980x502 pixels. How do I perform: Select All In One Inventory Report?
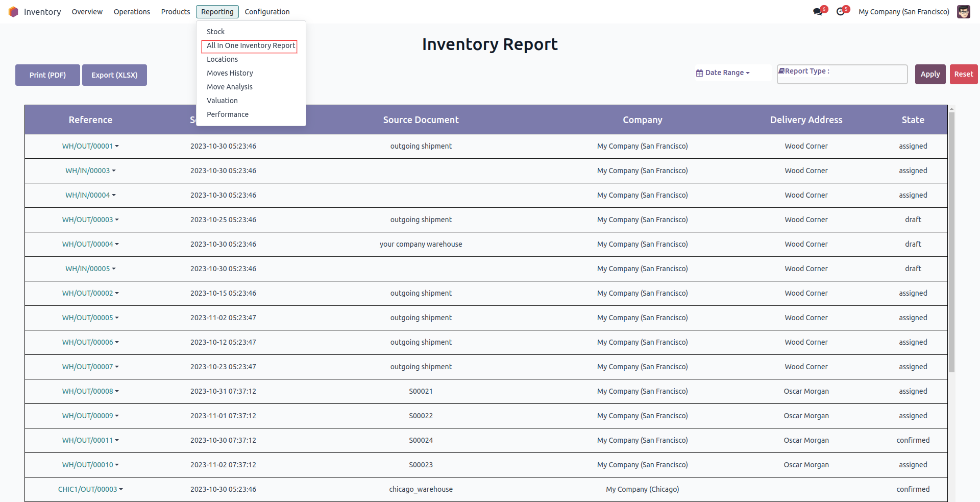coord(251,45)
